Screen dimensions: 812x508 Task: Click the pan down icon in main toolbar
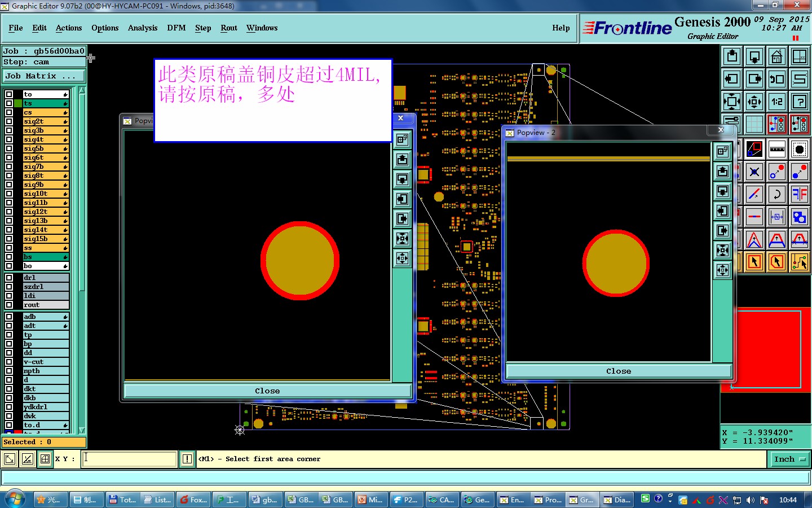(x=754, y=56)
